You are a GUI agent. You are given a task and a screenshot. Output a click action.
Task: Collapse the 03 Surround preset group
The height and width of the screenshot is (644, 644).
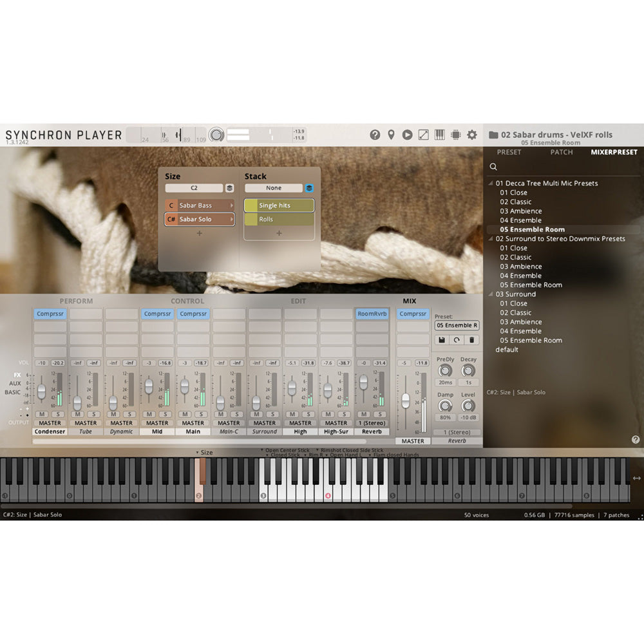tap(490, 294)
